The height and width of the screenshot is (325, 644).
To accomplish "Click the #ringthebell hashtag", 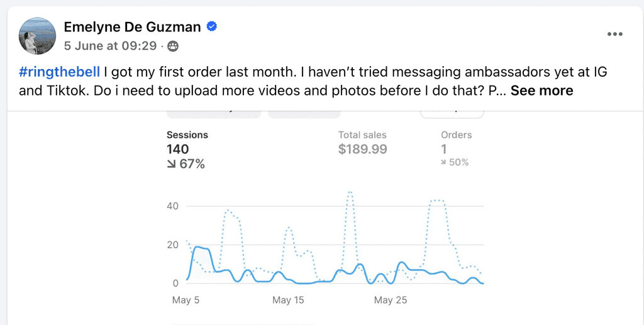I will click(x=60, y=72).
